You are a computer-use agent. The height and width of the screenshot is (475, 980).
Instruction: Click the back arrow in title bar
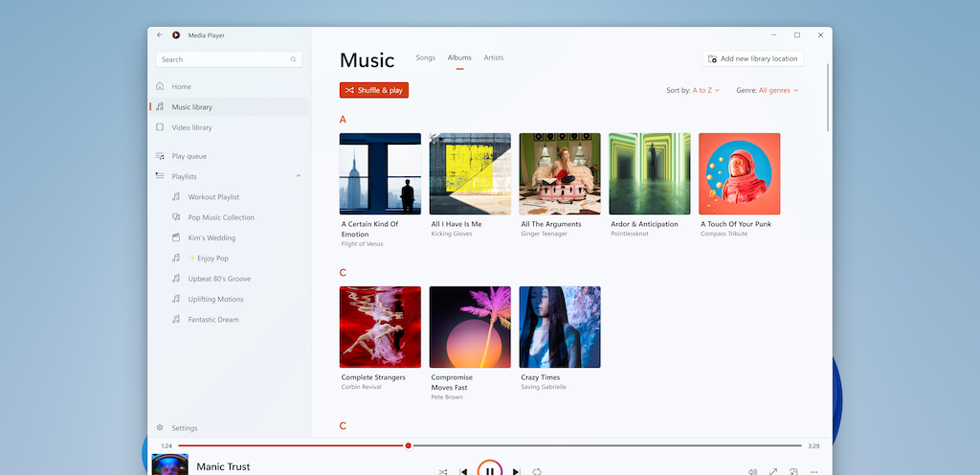[x=160, y=35]
